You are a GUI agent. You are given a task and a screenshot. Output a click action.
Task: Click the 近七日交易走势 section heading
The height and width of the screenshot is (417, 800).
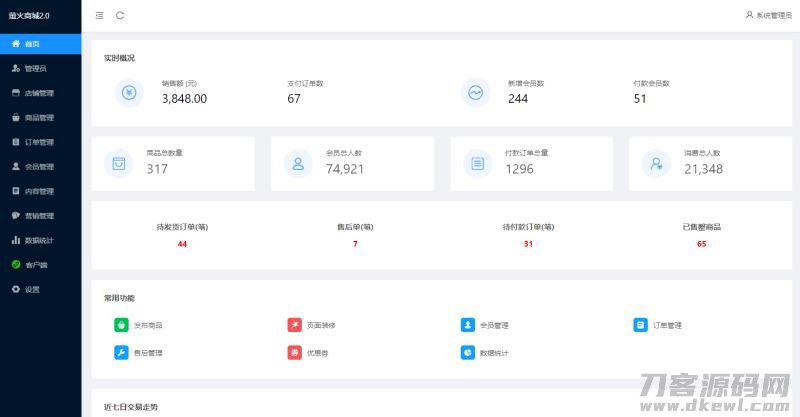tap(131, 407)
